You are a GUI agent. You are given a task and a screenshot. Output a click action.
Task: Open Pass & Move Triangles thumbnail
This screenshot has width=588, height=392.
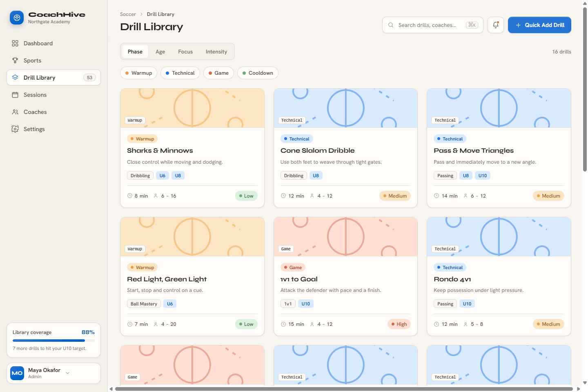coord(499,108)
